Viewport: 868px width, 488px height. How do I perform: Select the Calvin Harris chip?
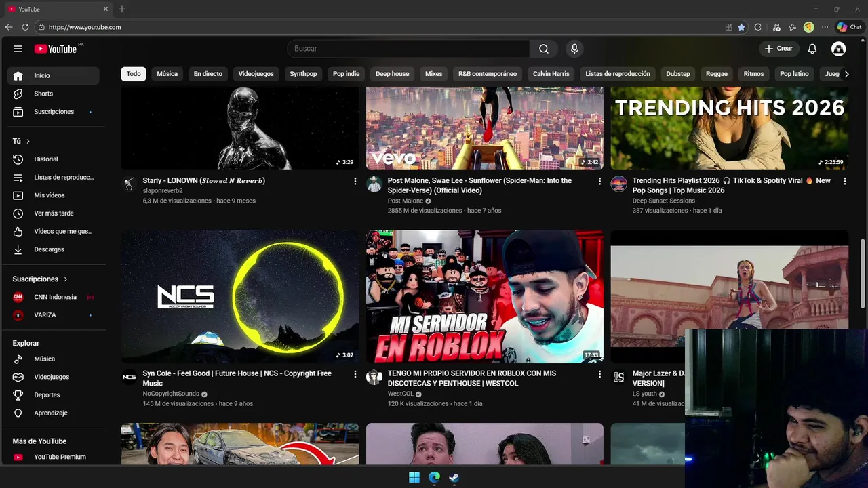(551, 74)
